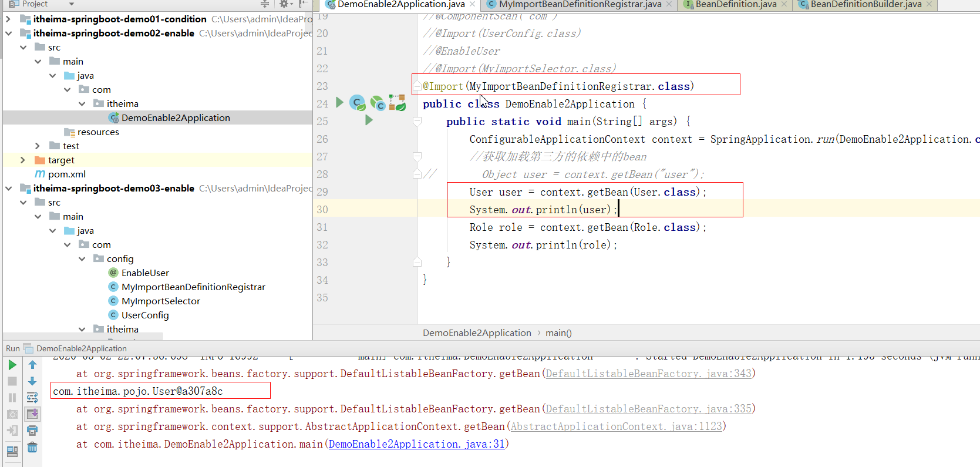Viewport: 980px width, 467px height.
Task: Click the restore layout icon in Run panel
Action: [x=12, y=451]
